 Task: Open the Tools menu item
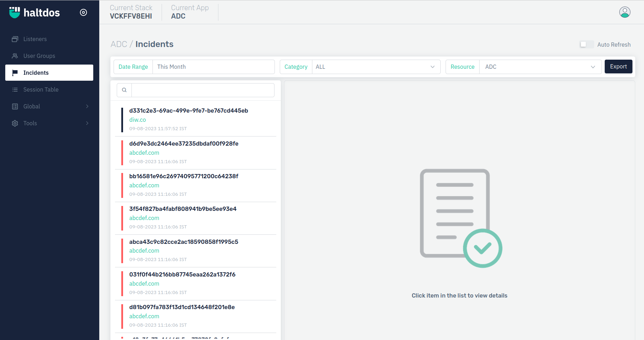pos(49,123)
